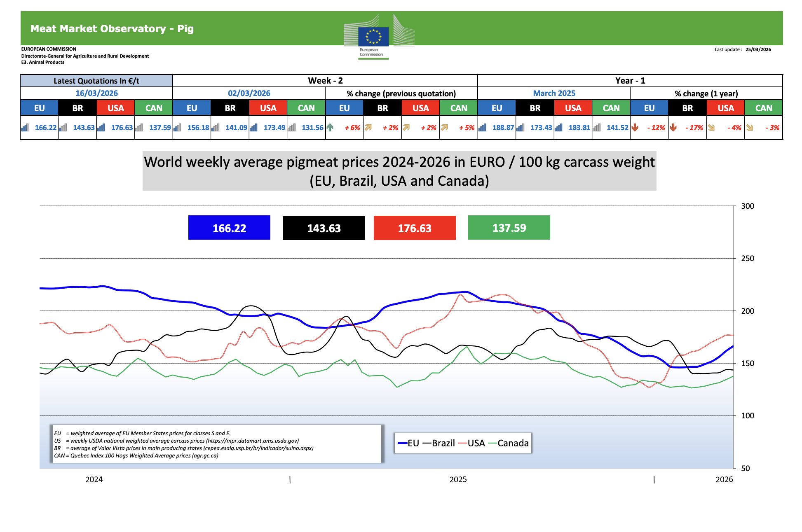Click the diagonal down arrow beside -3%
Screen dimensions: 802x532
[749, 128]
